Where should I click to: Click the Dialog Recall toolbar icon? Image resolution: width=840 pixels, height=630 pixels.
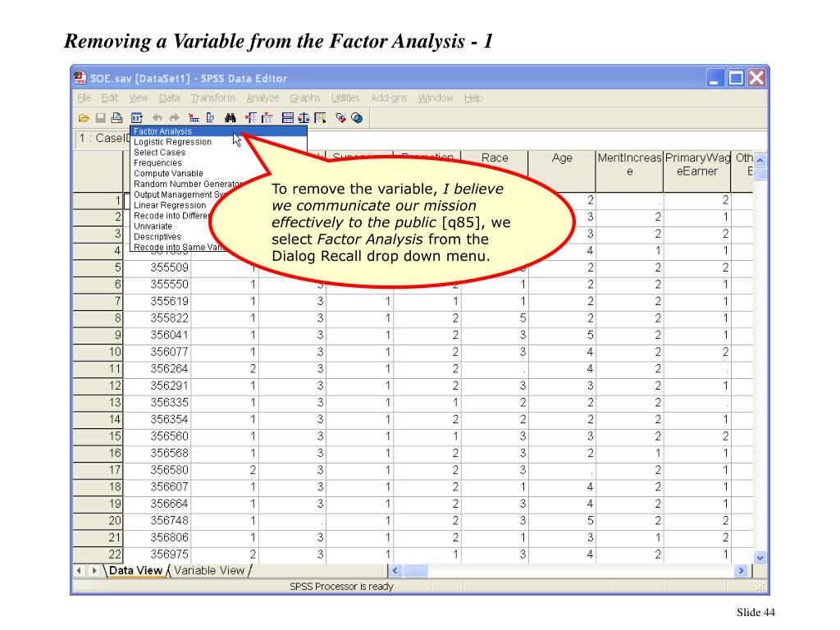point(136,117)
